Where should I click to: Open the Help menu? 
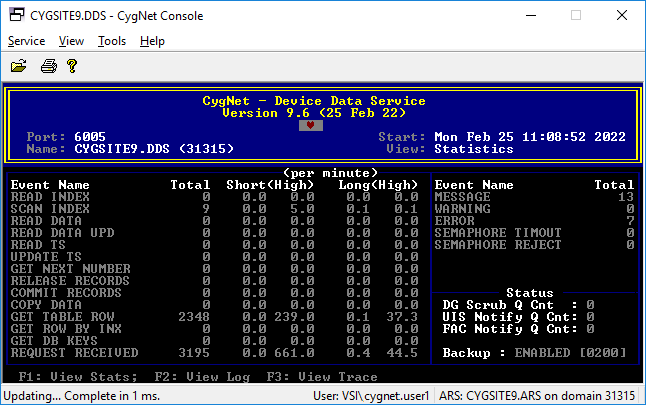point(152,41)
